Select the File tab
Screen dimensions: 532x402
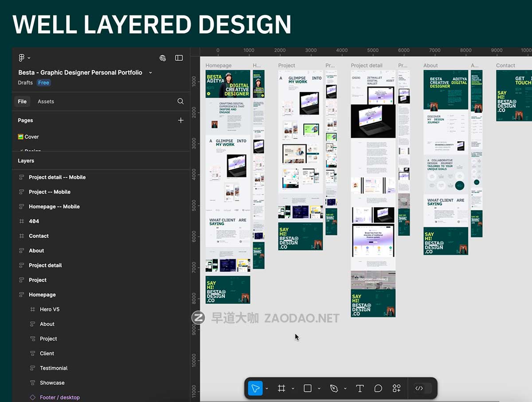tap(22, 101)
